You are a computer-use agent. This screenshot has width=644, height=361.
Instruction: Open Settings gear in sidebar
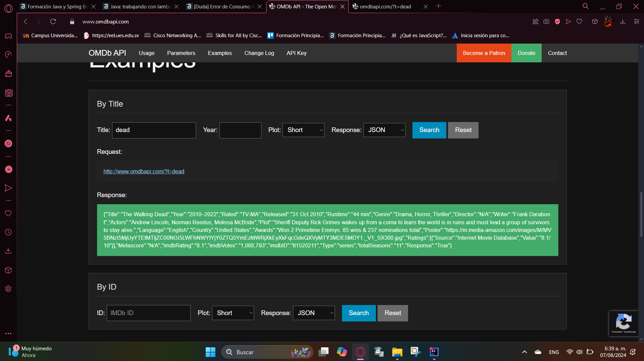8,289
